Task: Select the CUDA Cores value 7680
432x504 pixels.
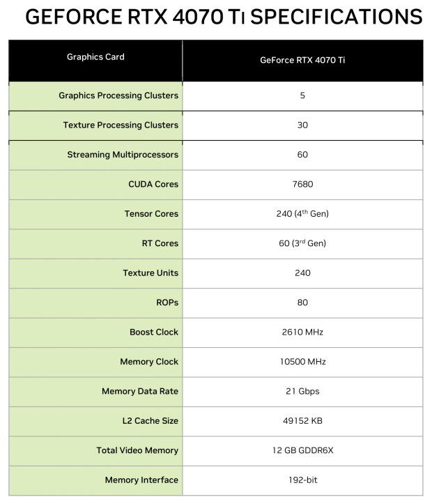Action: (302, 184)
